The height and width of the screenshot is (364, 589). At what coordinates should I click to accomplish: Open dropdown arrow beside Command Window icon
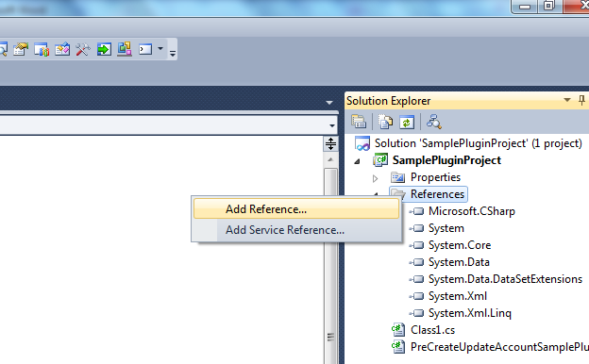[x=160, y=48]
